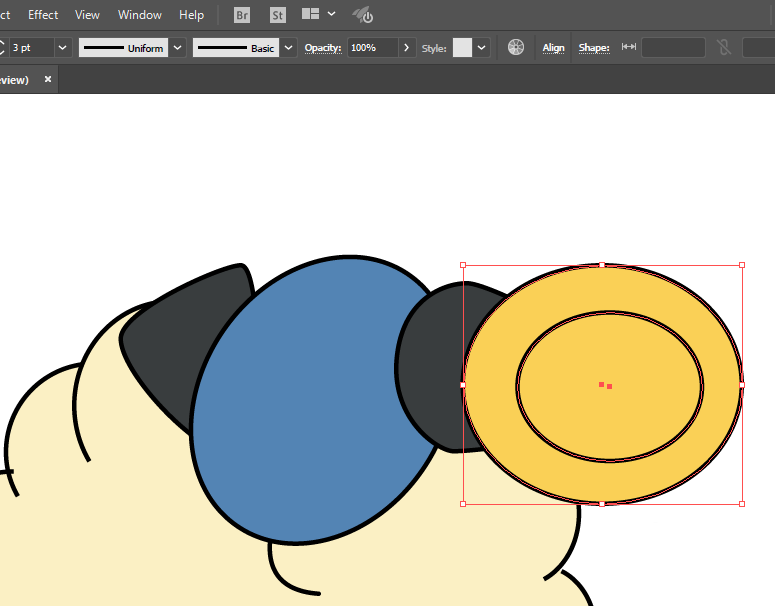
Task: Click the bottom-left selection handle
Action: [463, 504]
